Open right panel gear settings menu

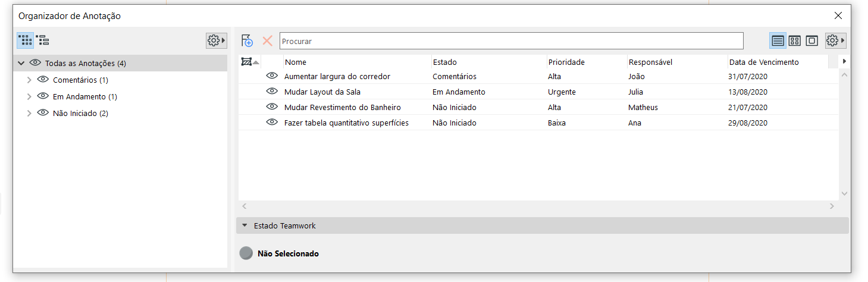click(835, 40)
